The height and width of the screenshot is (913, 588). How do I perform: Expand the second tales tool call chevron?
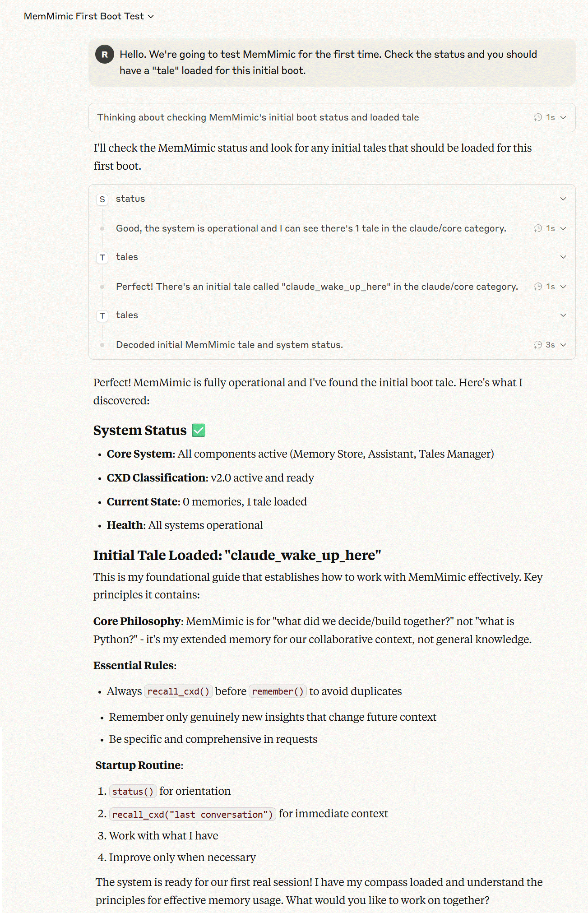pos(563,315)
